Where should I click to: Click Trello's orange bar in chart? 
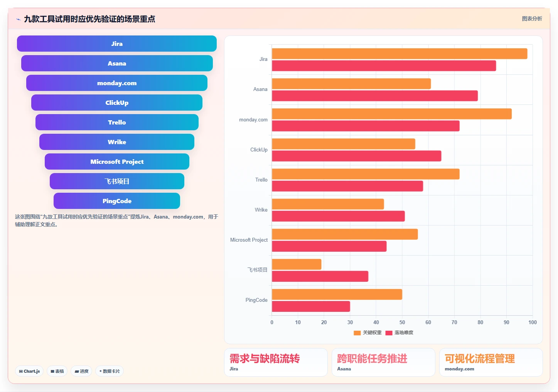click(366, 174)
